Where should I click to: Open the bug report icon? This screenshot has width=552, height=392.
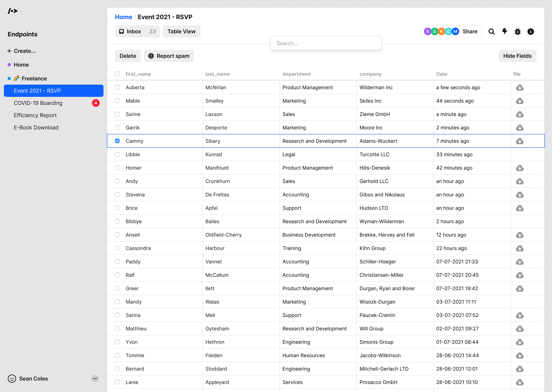click(x=517, y=31)
